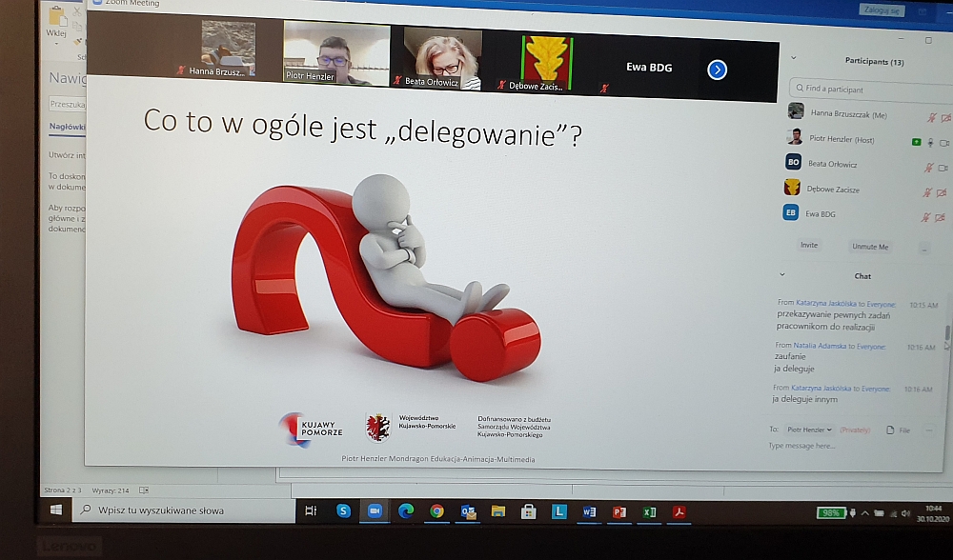Open File Explorer from the taskbar

[497, 512]
